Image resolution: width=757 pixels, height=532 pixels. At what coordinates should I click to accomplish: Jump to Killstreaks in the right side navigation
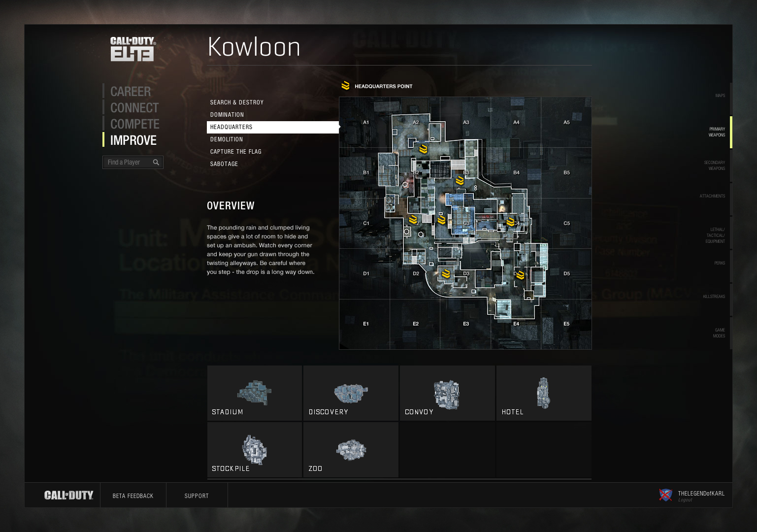pyautogui.click(x=714, y=297)
